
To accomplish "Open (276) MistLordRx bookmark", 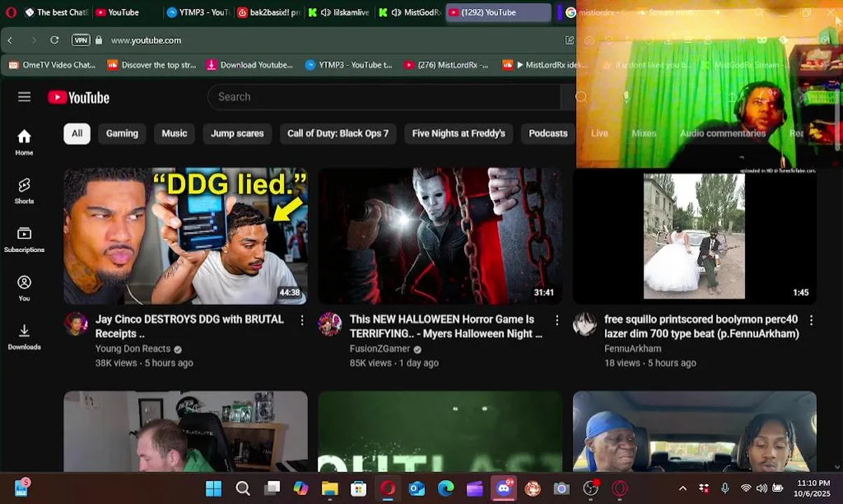I will (x=447, y=65).
